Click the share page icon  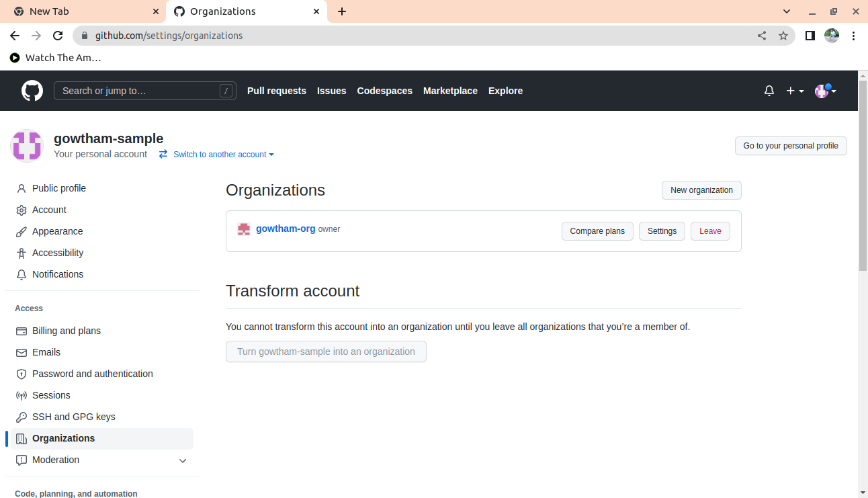(x=762, y=36)
